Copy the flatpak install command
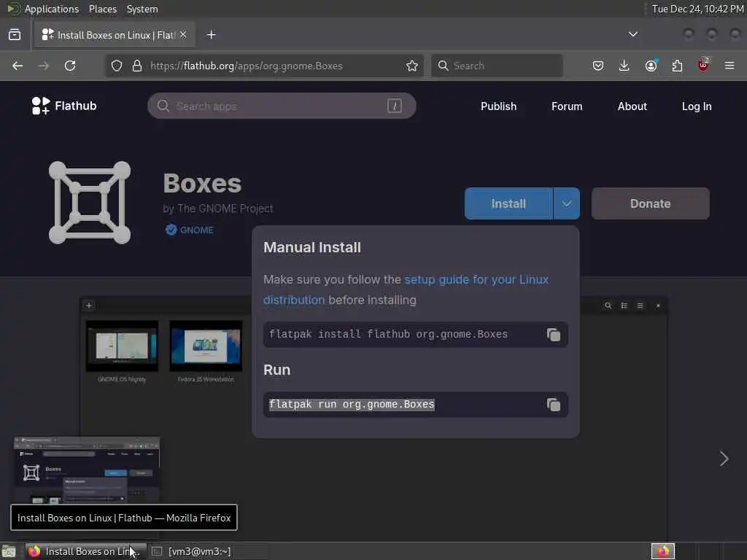747x560 pixels. click(554, 335)
